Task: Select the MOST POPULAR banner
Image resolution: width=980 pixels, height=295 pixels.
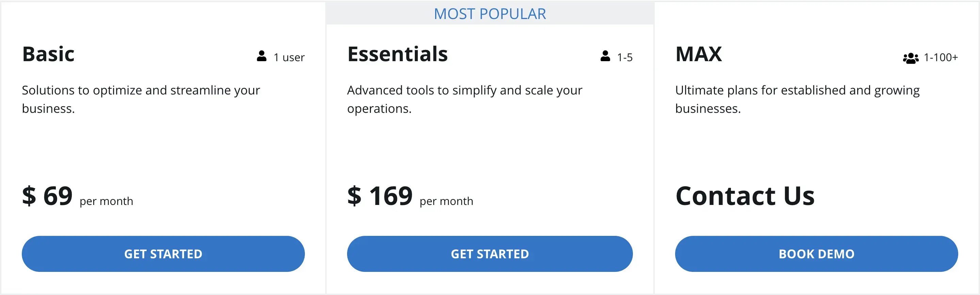Action: [x=490, y=14]
